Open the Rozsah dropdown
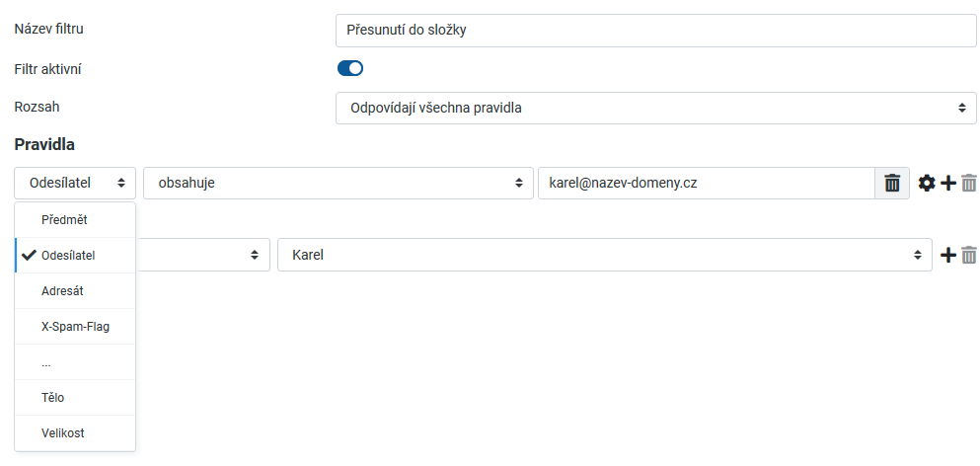The width and height of the screenshot is (980, 466). (655, 108)
